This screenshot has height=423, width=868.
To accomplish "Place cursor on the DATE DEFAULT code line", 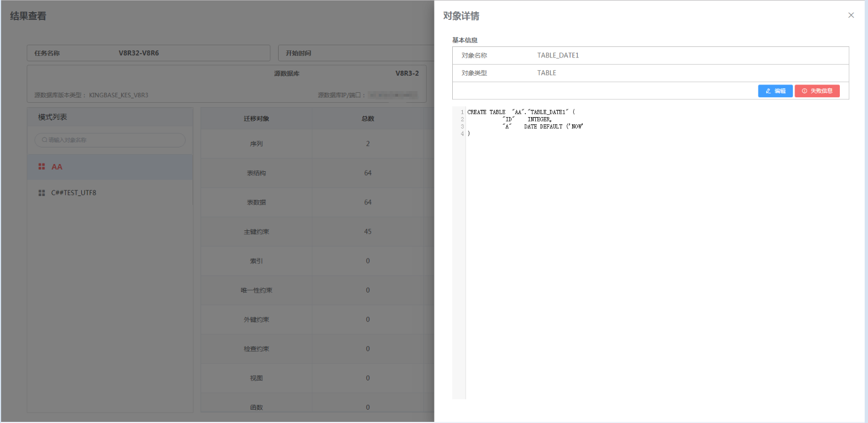I will coord(543,126).
